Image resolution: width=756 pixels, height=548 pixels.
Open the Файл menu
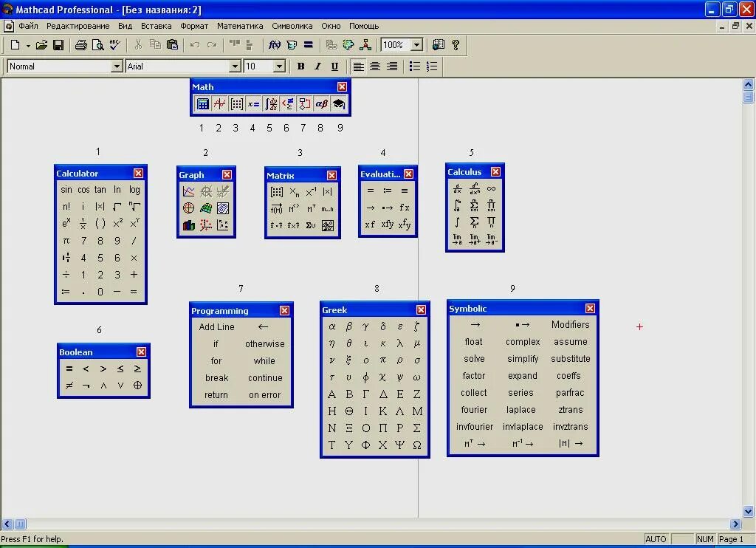pyautogui.click(x=28, y=26)
